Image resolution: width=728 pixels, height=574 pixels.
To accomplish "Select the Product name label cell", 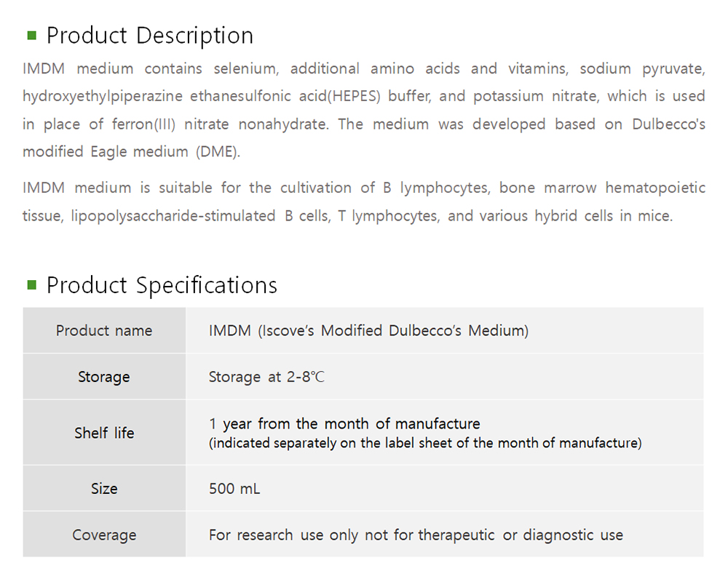I will (104, 331).
